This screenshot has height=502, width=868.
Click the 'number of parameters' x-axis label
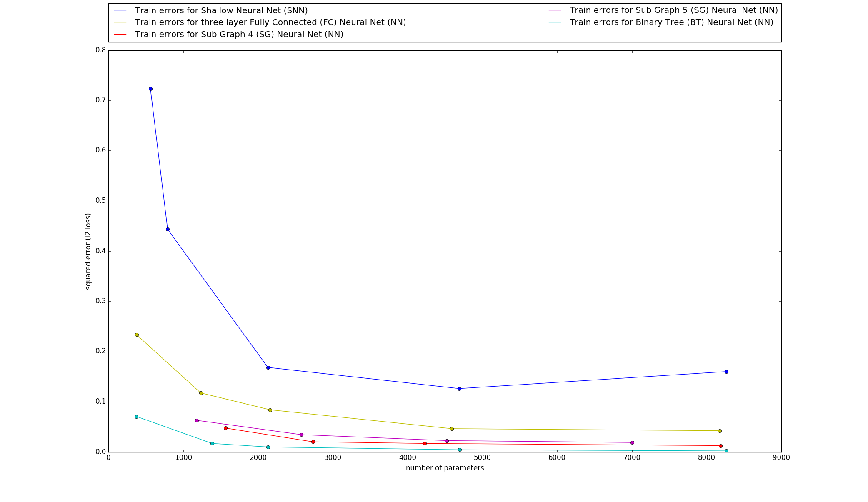point(445,468)
